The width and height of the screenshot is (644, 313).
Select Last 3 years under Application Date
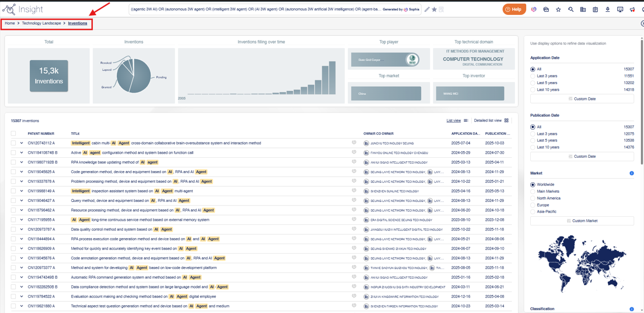pos(533,76)
